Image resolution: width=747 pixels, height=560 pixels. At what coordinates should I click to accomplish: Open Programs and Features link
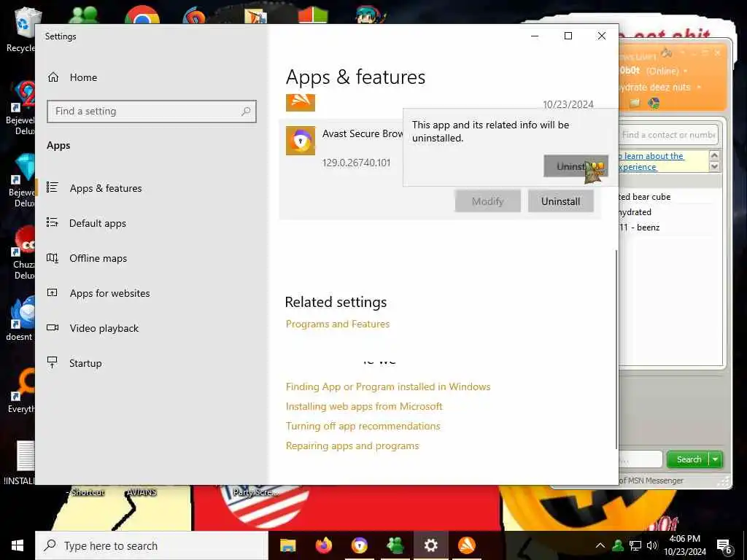338,324
